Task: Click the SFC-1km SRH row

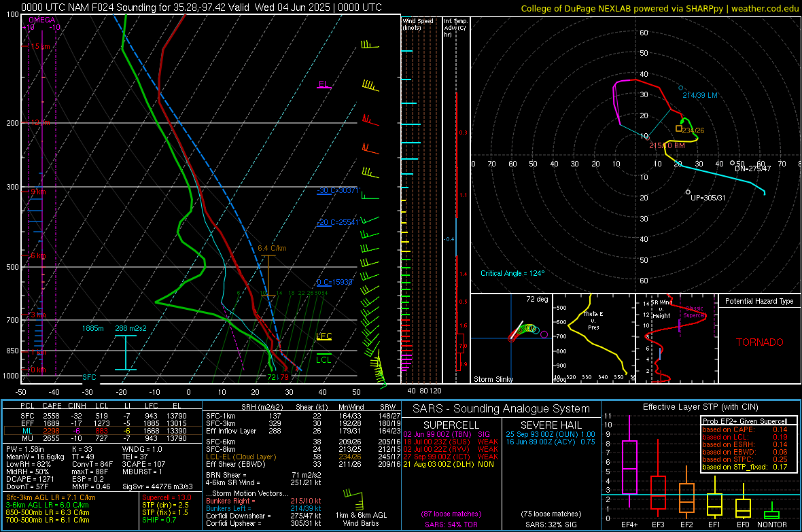Action: (x=303, y=416)
